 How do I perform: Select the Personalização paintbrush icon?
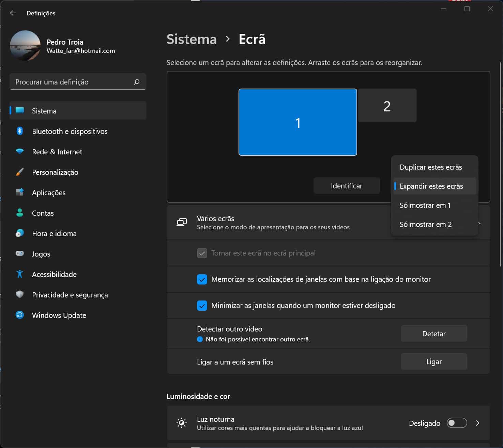20,172
